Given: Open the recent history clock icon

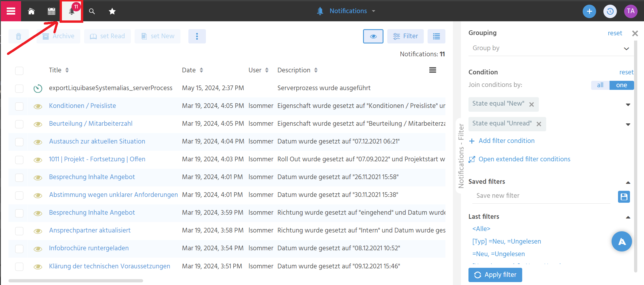Looking at the screenshot, I should tap(610, 11).
